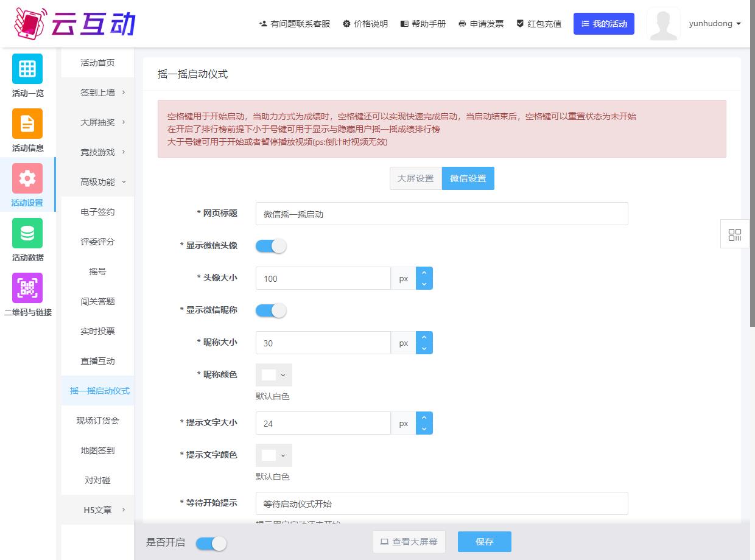755x560 pixels.
Task: Open the 二维码与链接 QR code icon
Action: [27, 288]
